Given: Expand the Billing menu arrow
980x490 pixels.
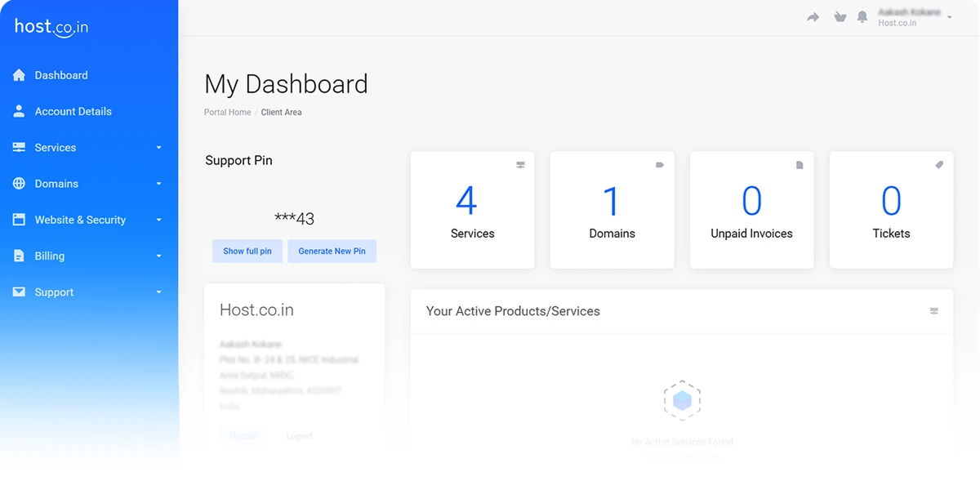Looking at the screenshot, I should tap(158, 256).
